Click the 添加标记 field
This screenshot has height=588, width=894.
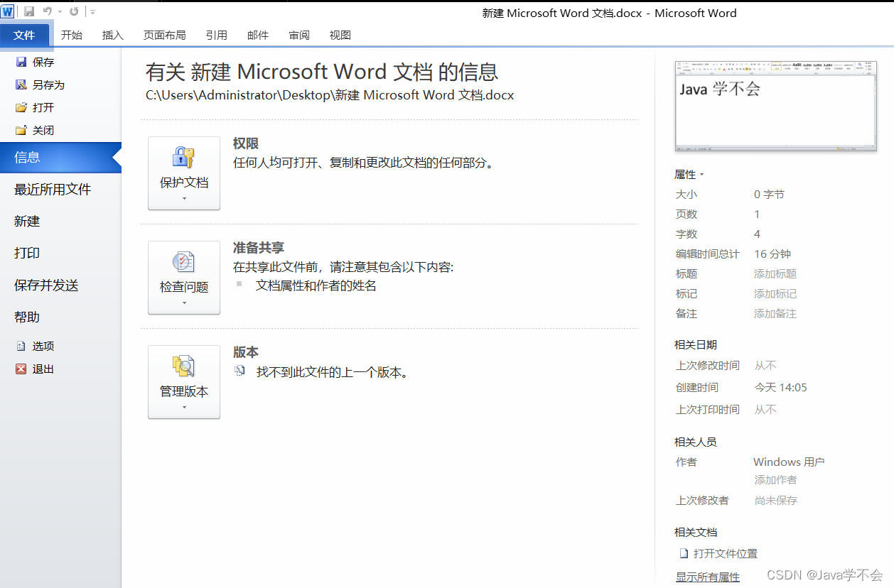(x=775, y=294)
